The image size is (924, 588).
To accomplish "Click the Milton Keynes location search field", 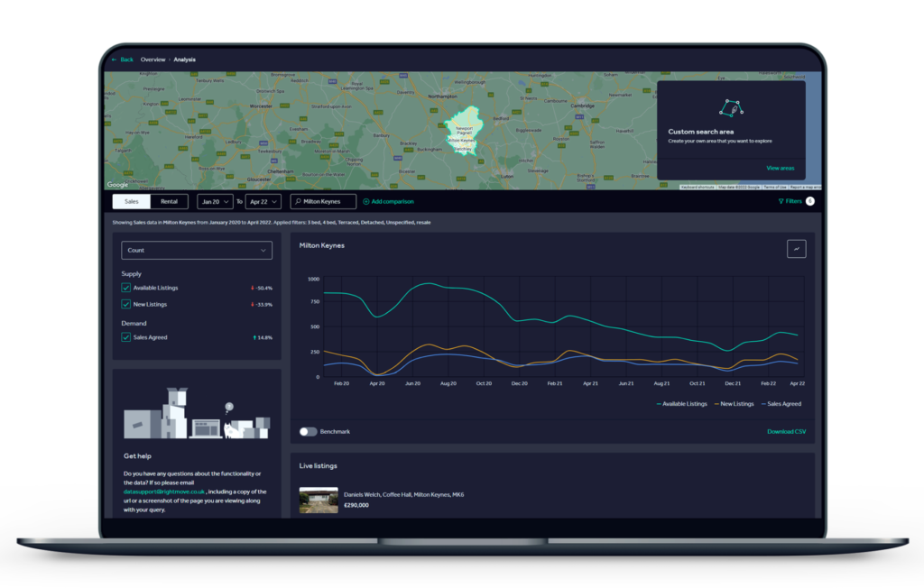I will click(x=323, y=201).
